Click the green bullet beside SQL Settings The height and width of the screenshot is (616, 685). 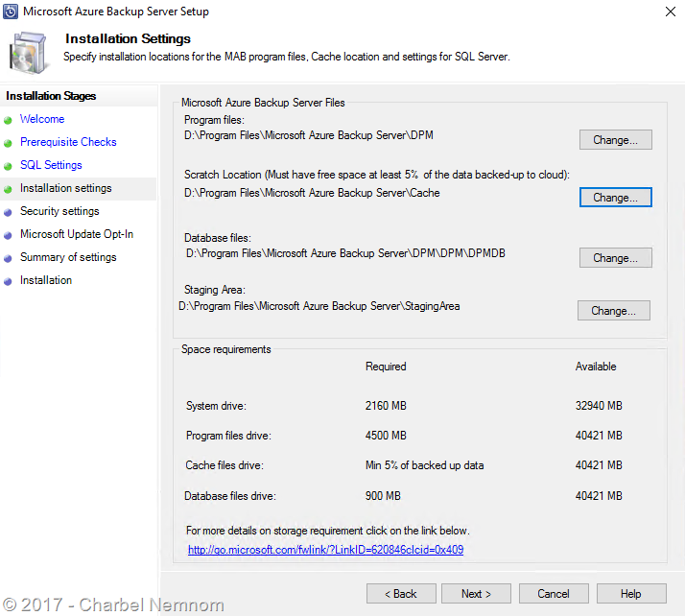coord(8,166)
